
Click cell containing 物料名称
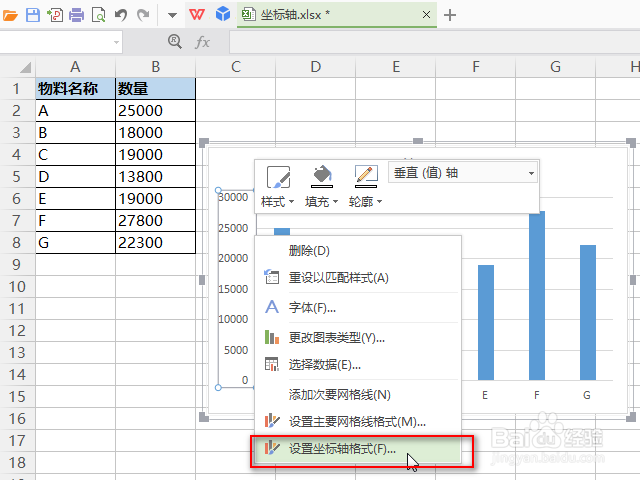click(x=75, y=89)
